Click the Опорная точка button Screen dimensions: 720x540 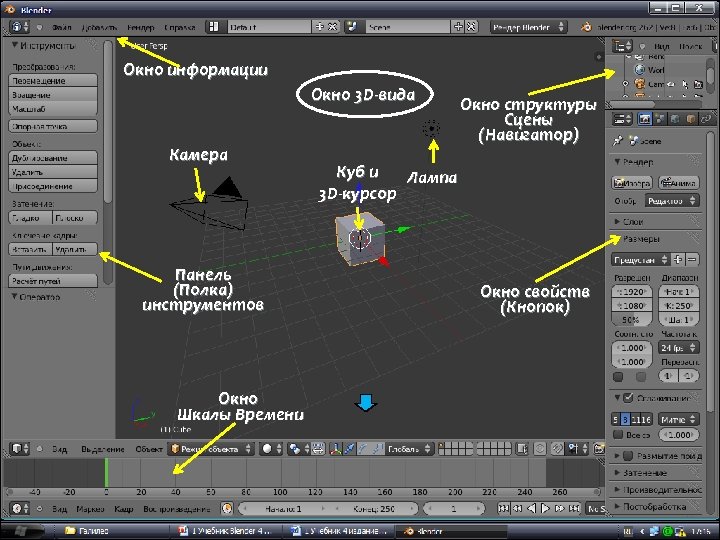coord(53,126)
